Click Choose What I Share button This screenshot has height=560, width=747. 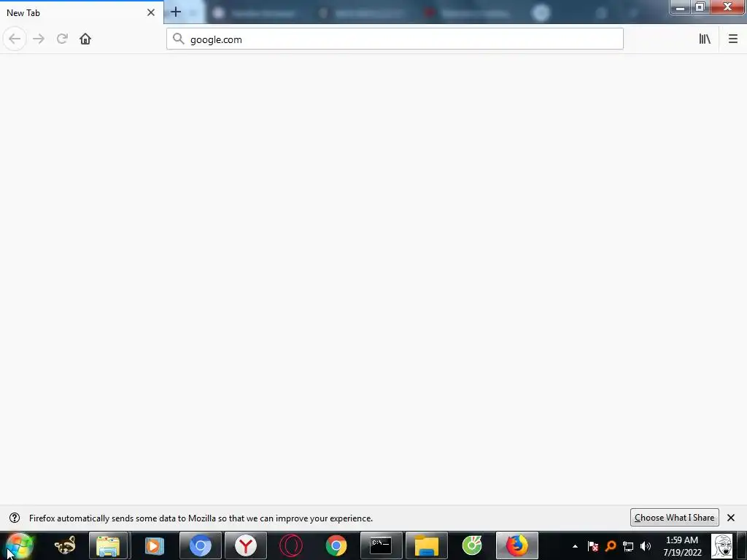pos(674,518)
